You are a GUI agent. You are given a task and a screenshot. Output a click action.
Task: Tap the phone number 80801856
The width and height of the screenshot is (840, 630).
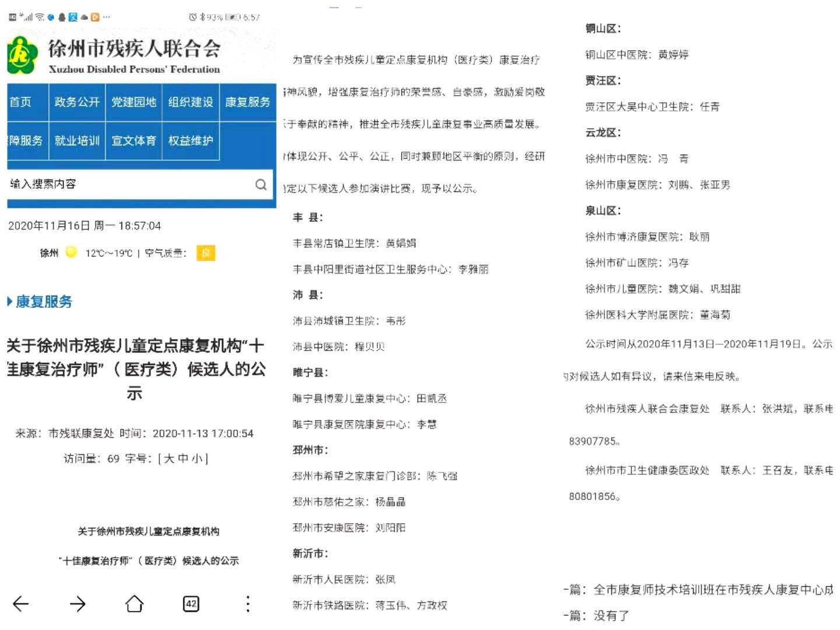[593, 497]
